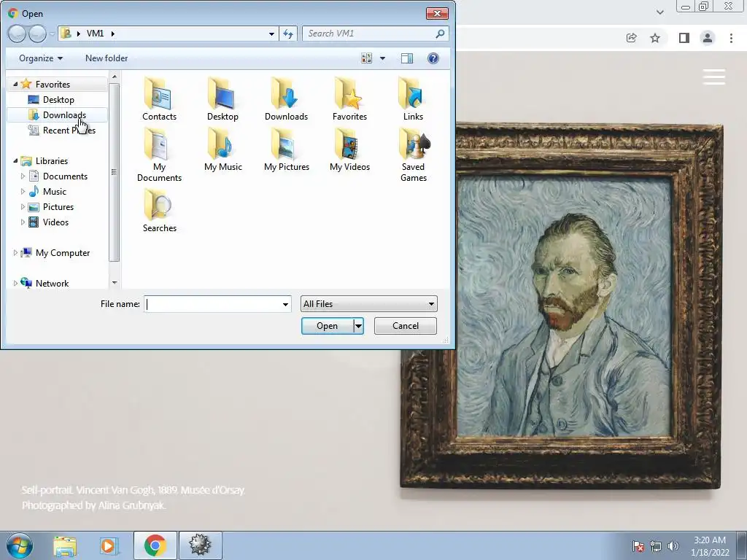747x560 pixels.
Task: Click the Windows Start button
Action: tap(19, 545)
